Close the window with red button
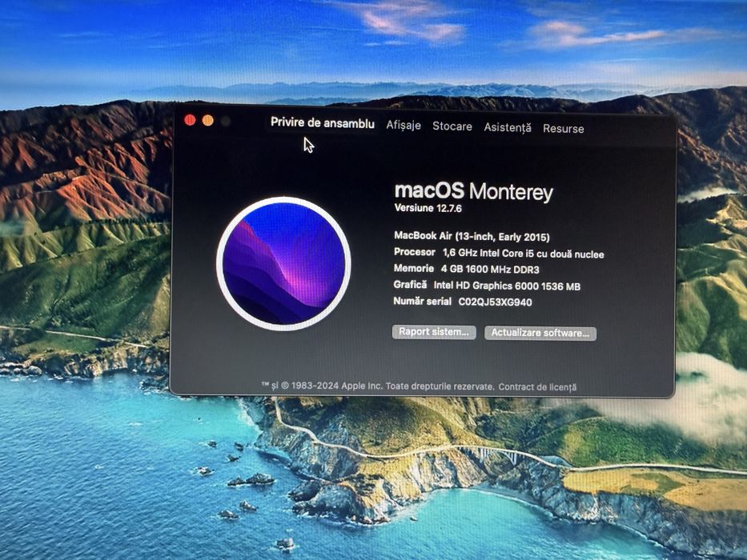The image size is (747, 560). pos(190,120)
